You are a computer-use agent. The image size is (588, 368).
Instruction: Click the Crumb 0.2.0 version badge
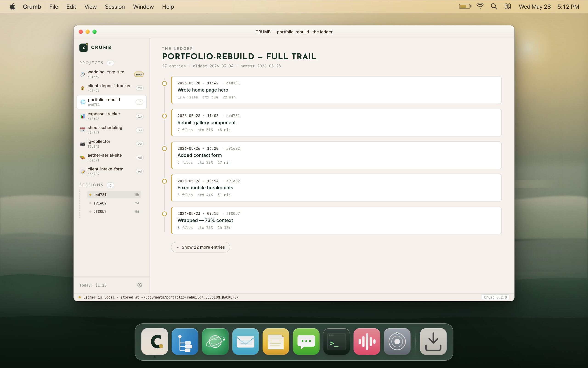(x=495, y=297)
